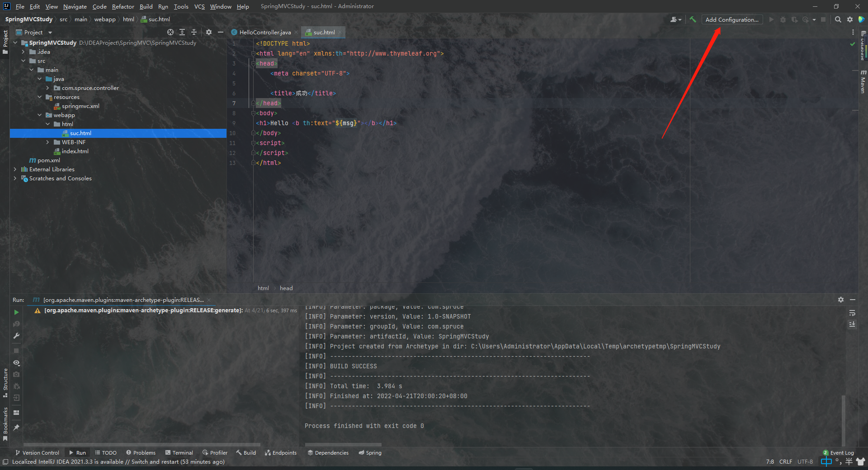Click CRLF line separator in status bar
This screenshot has height=470, width=868.
coord(786,461)
